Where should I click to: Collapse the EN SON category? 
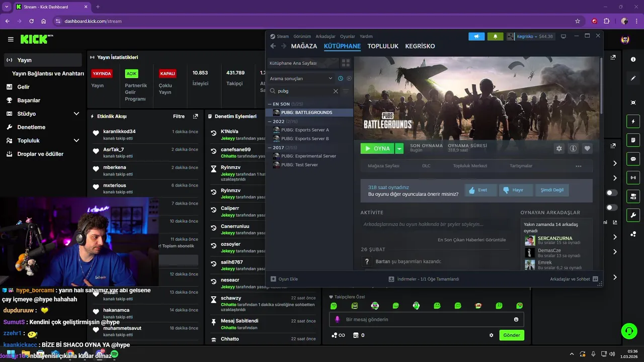[x=270, y=104]
